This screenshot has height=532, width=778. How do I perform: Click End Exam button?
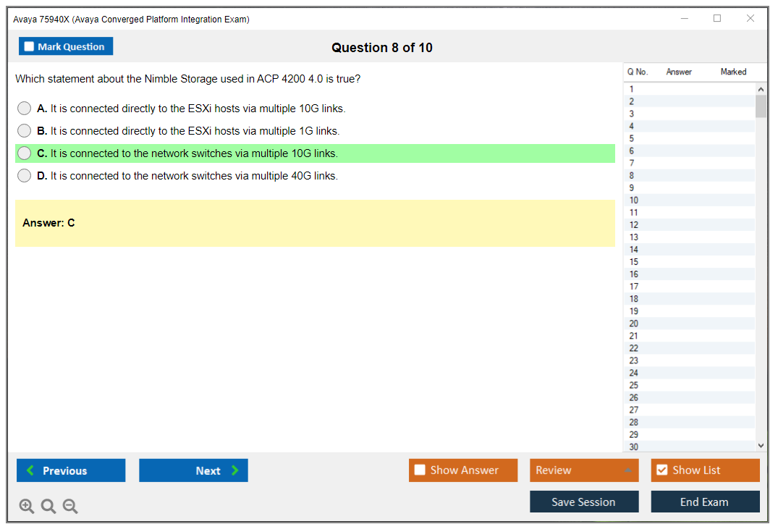[x=705, y=502]
